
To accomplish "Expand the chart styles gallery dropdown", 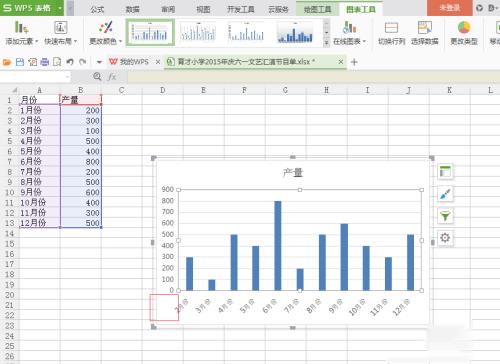I will (x=327, y=43).
